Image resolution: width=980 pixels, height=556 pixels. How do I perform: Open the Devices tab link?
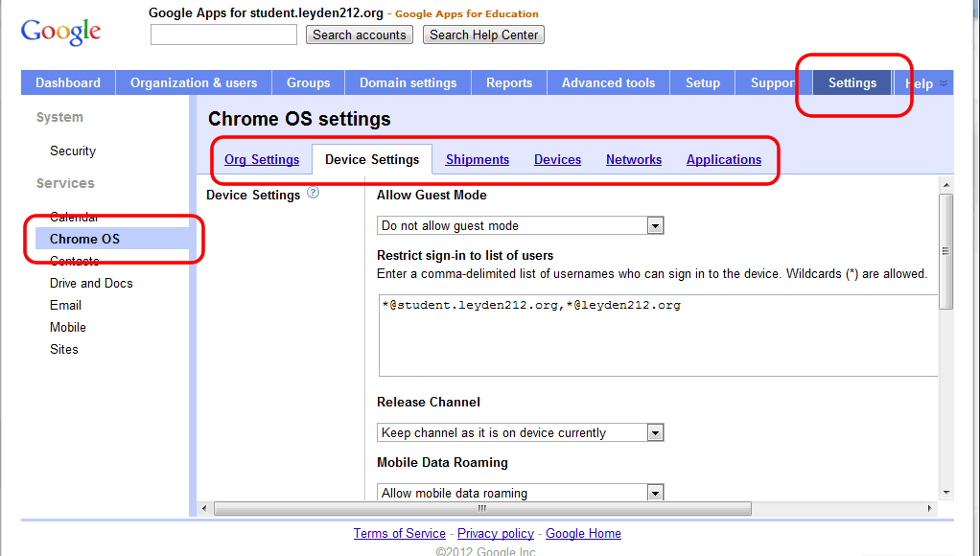pos(557,159)
